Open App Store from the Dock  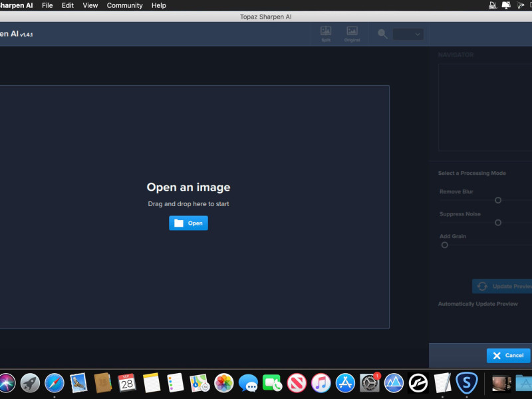[345, 383]
